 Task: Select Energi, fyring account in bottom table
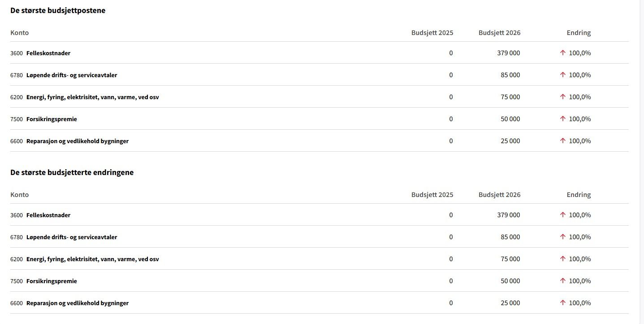93,259
